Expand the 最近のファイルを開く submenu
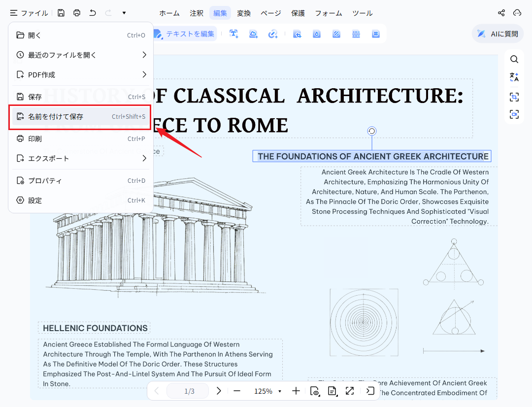The image size is (532, 407). 81,55
